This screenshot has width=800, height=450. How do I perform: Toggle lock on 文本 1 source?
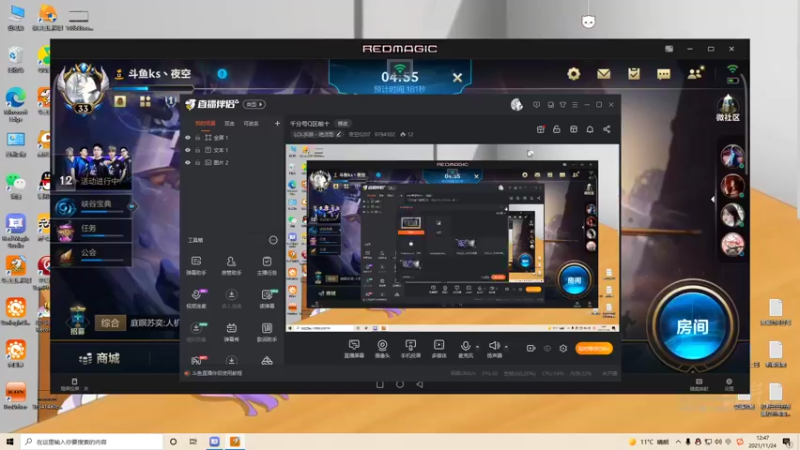[x=197, y=150]
